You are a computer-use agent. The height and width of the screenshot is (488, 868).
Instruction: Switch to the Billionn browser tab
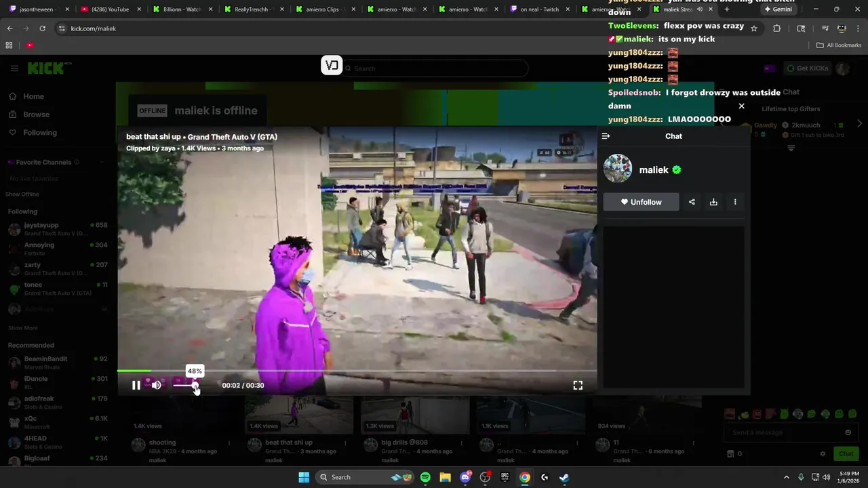coord(182,9)
